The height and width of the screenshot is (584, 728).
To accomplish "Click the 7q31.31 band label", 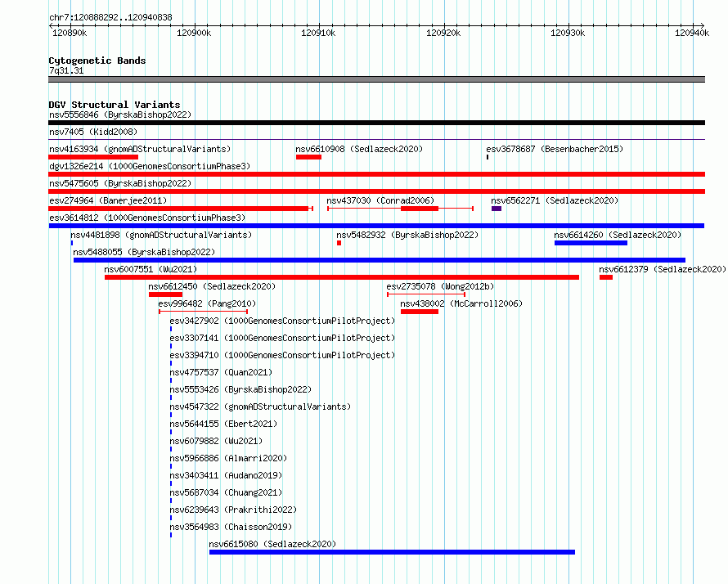I will pyautogui.click(x=66, y=70).
